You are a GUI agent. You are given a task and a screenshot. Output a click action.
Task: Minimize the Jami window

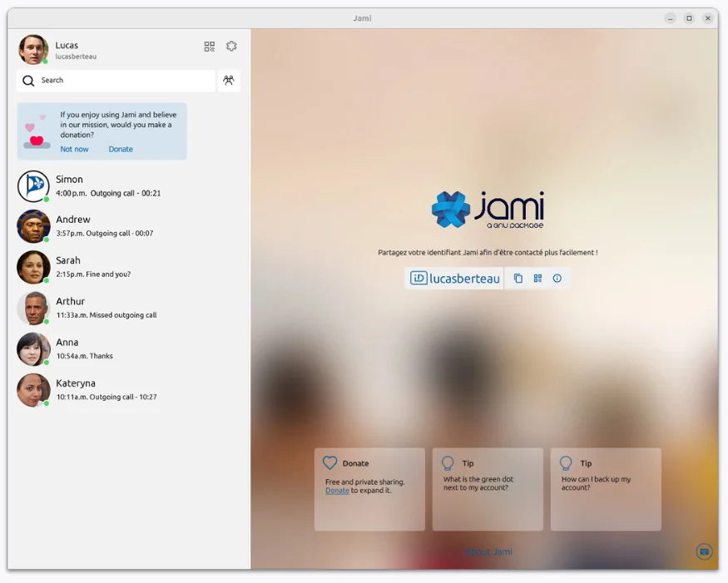click(x=670, y=18)
